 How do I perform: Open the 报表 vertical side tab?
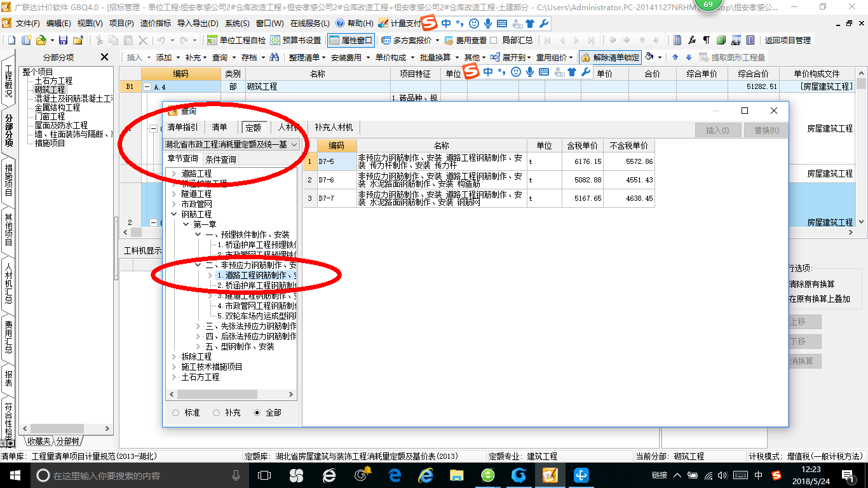8,379
